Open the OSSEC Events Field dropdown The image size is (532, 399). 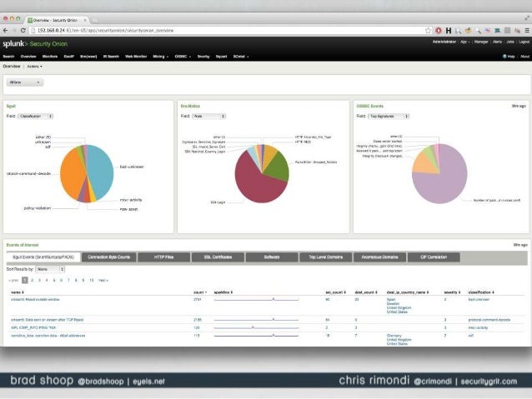click(x=389, y=117)
